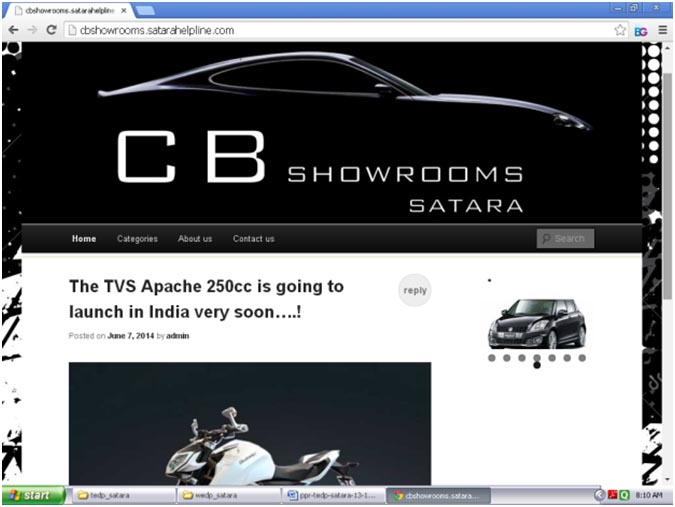675x507 pixels.
Task: Click the car slideshow thumbnail
Action: pyautogui.click(x=536, y=323)
